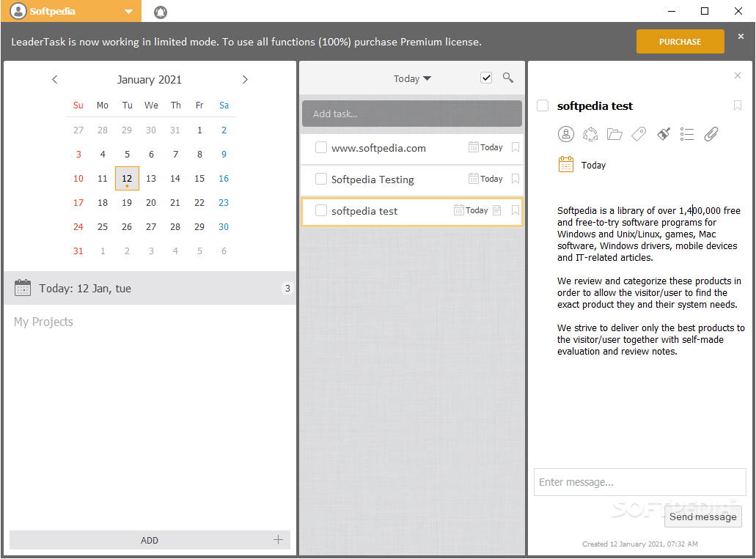
Task: Check off www.softpedia.com task
Action: 320,147
